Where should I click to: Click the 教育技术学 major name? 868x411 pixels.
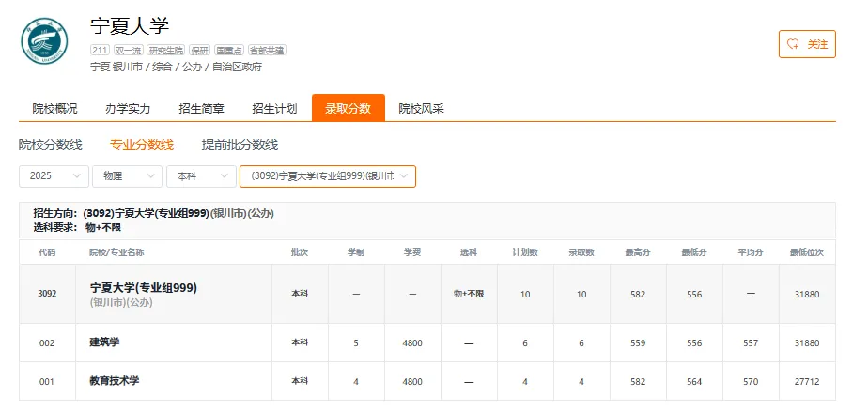point(115,381)
